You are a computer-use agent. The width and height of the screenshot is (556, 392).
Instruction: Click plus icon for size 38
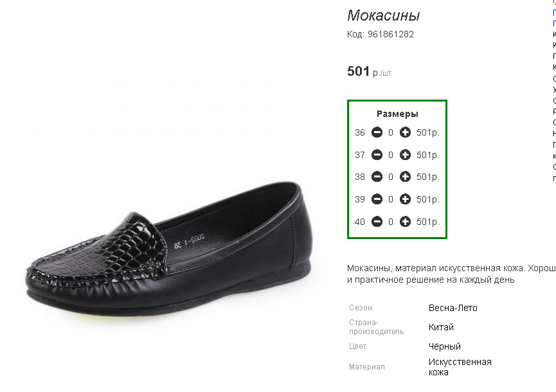coord(405,177)
